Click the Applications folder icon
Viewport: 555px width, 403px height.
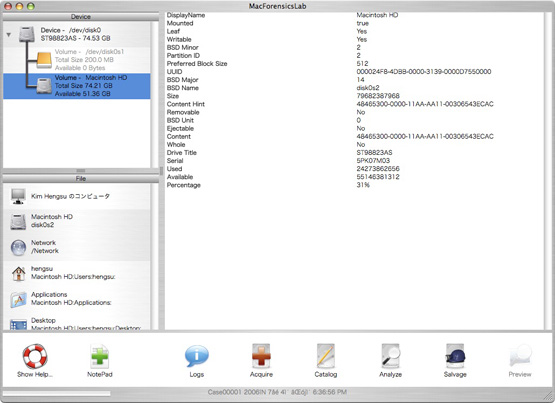tap(18, 299)
